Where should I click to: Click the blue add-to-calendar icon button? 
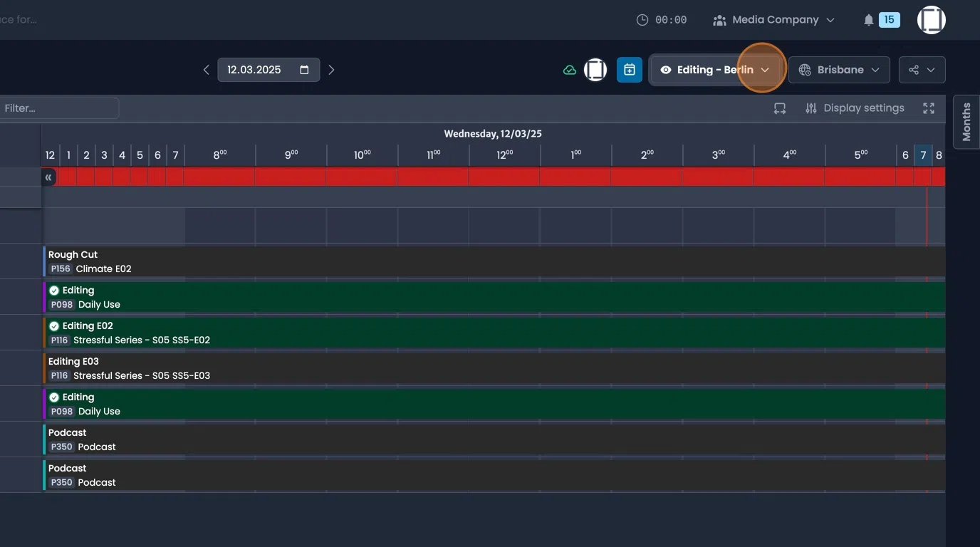[630, 70]
